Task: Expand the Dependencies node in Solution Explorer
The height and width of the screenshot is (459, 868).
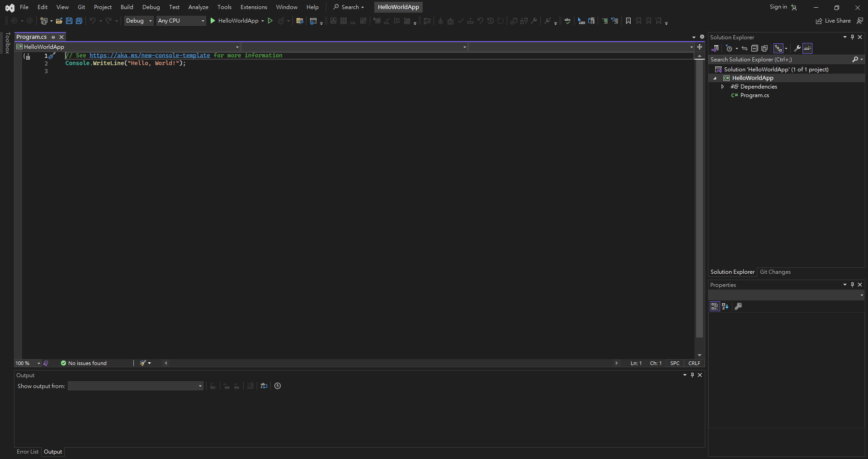Action: pos(722,87)
